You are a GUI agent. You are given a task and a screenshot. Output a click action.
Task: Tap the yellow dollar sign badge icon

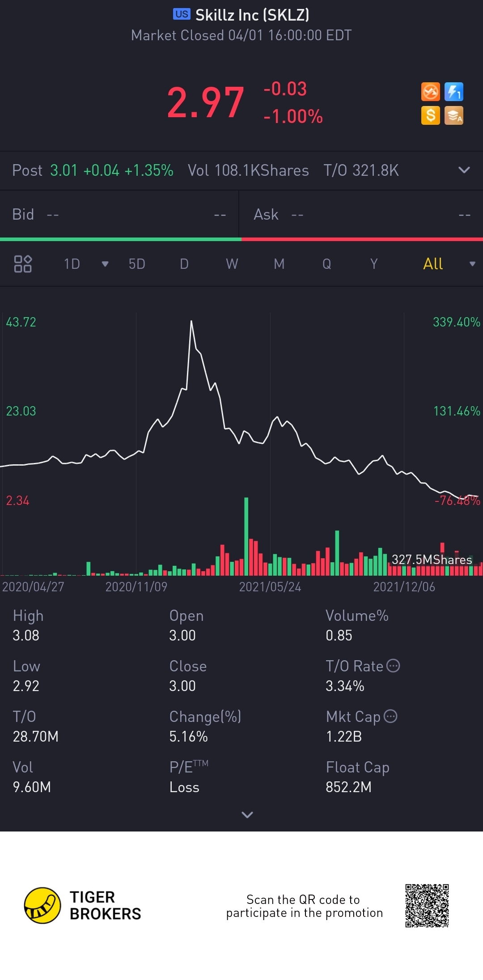click(431, 115)
